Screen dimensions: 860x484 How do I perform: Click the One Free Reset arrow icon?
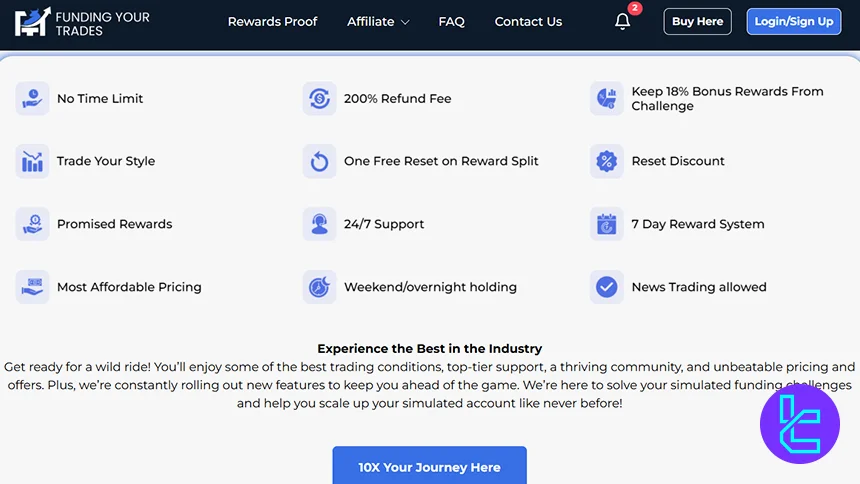click(319, 161)
